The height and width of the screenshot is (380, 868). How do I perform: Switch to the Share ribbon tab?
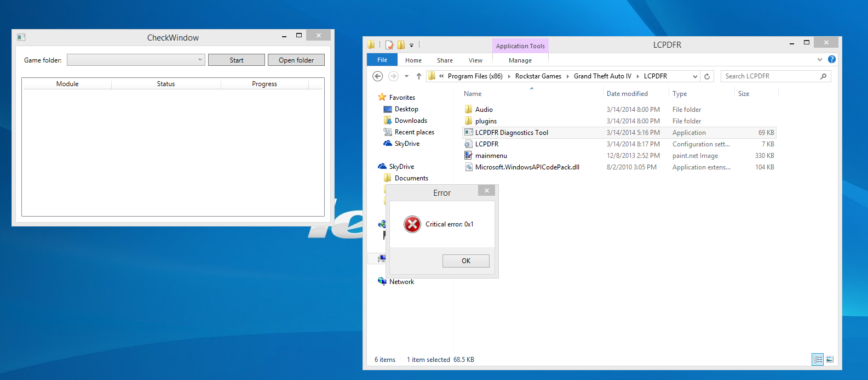445,60
